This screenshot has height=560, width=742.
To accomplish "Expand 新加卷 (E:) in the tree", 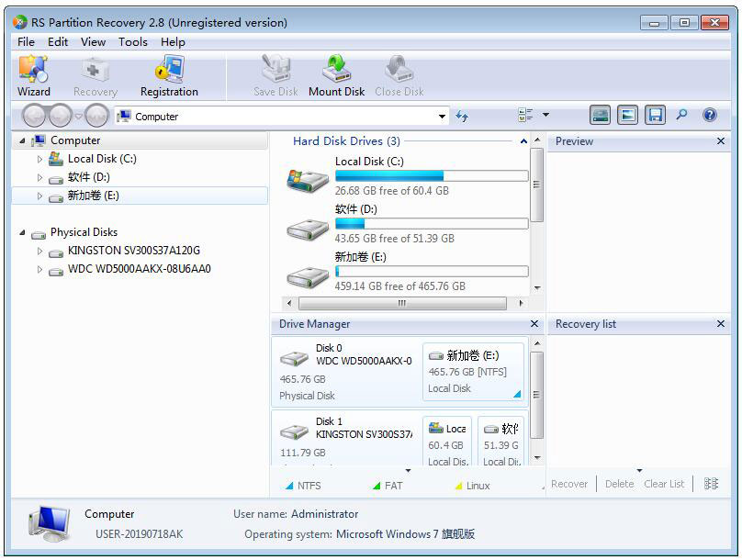I will 39,196.
